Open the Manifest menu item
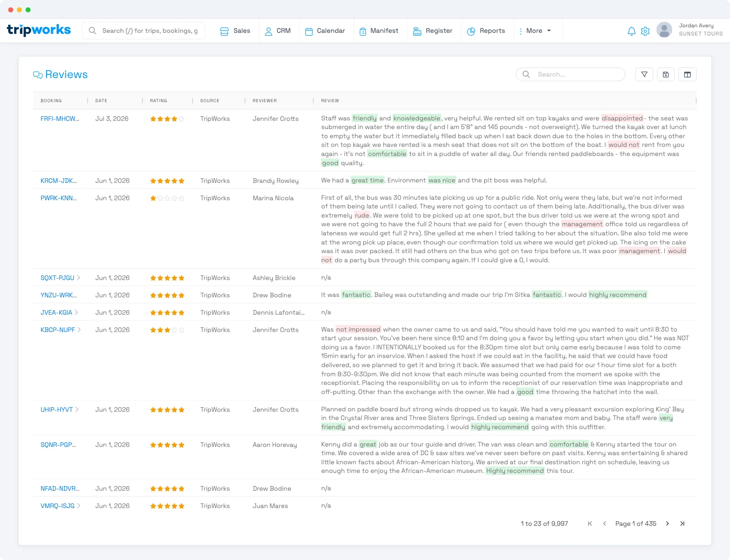Viewport: 730px width, 560px height. point(379,31)
